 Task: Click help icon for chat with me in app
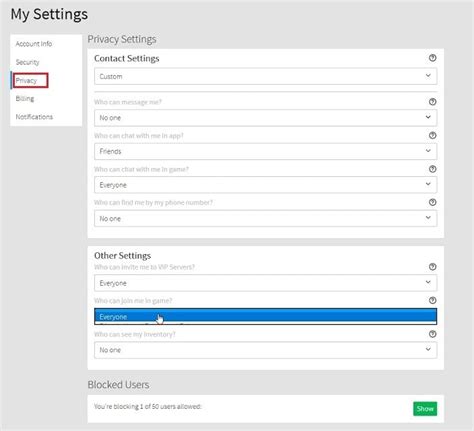pos(432,135)
